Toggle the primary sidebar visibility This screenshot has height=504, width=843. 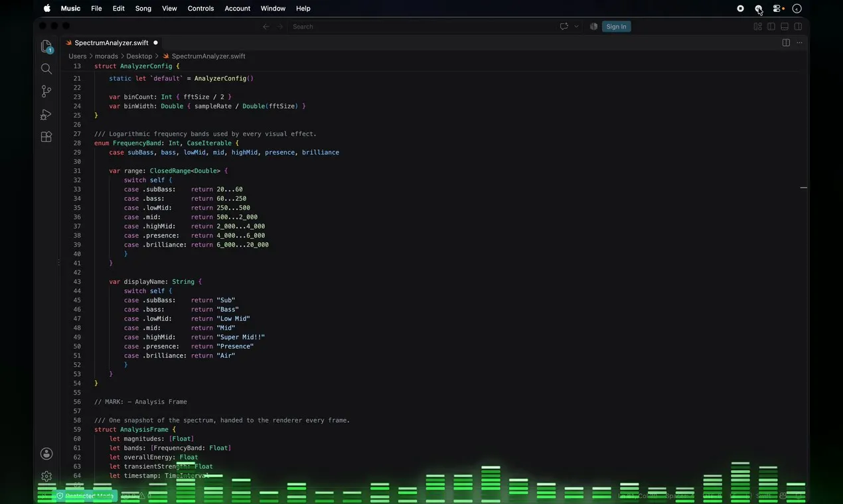pyautogui.click(x=771, y=27)
